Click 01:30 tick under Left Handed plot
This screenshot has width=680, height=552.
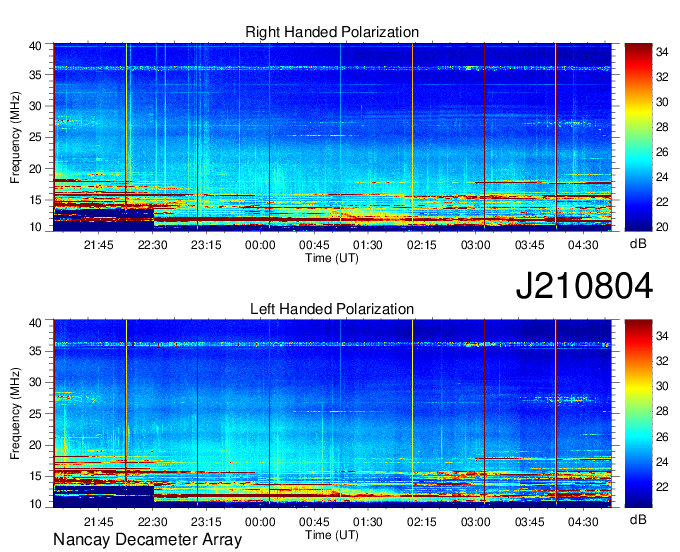[368, 522]
